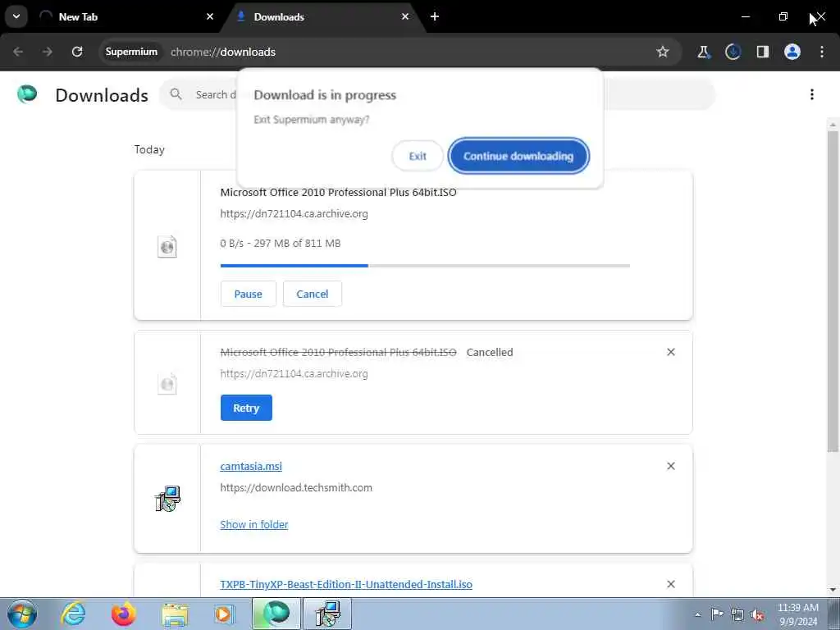Open the tab search dropdown arrow
Image resolution: width=840 pixels, height=630 pixels.
coord(16,16)
